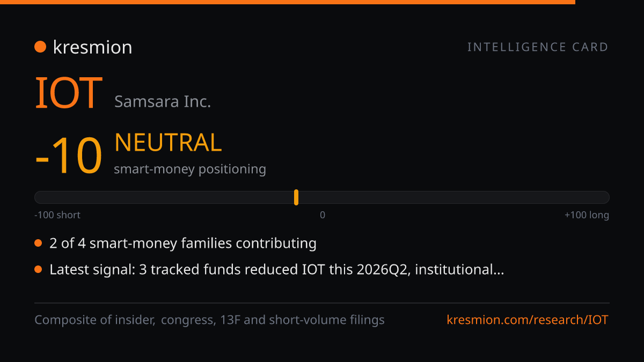Click the 2 of 4 smart-money families text
This screenshot has height=362, width=644.
coord(183,243)
